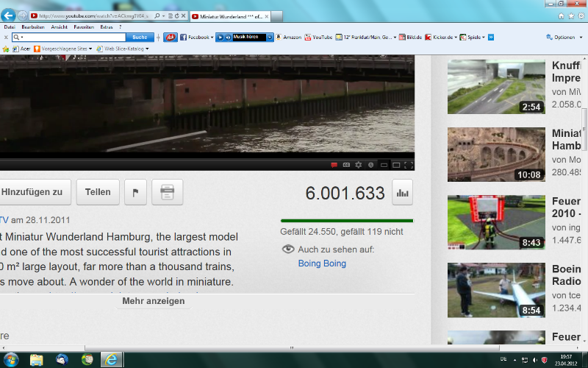Open the Ansicht menu

[59, 26]
